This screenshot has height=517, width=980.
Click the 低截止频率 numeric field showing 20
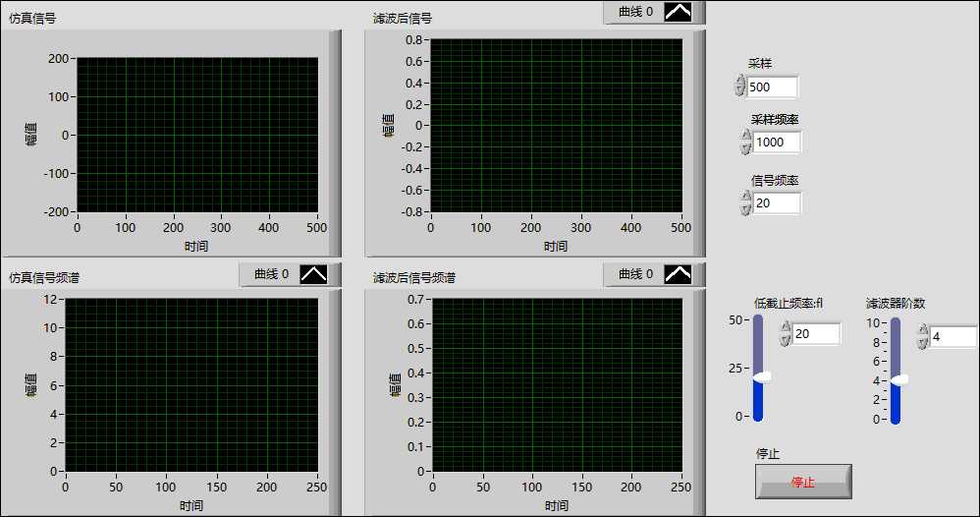(816, 333)
